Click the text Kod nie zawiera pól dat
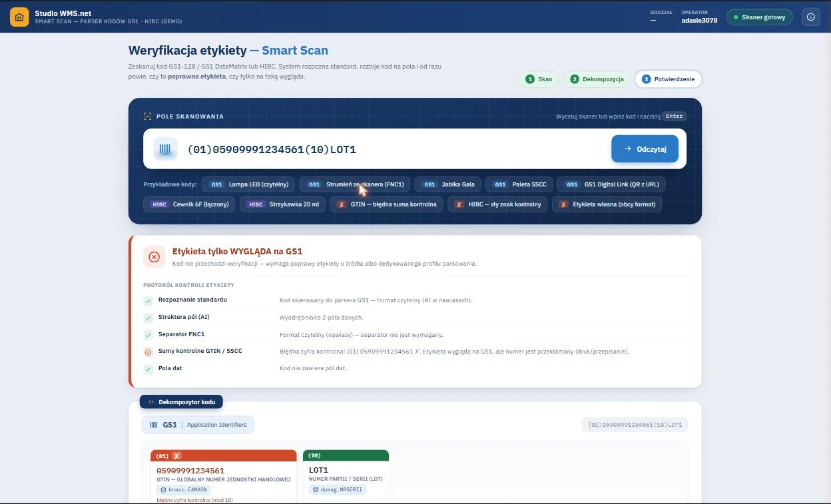Image resolution: width=831 pixels, height=504 pixels. click(x=314, y=369)
